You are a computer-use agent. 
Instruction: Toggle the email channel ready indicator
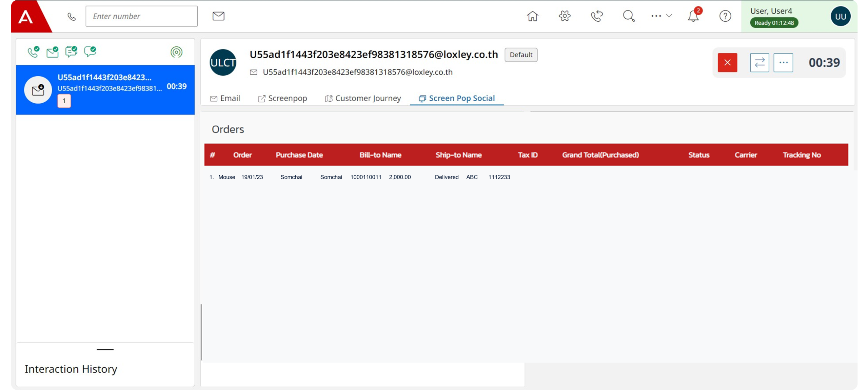point(52,52)
